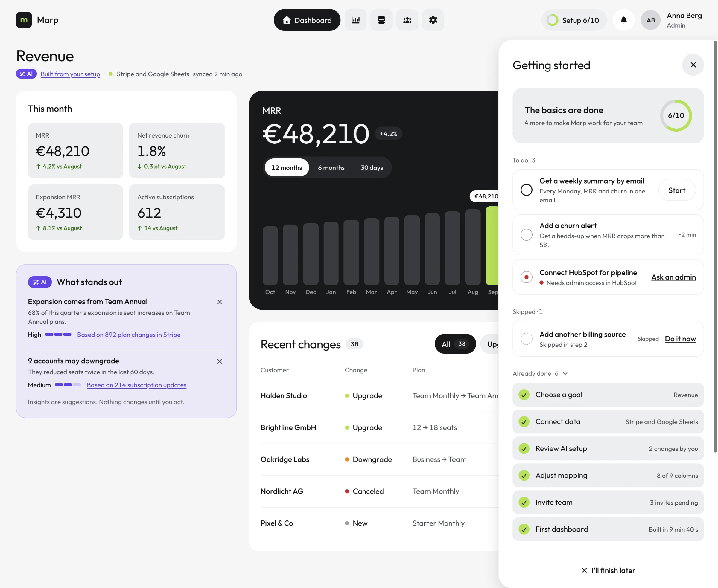The width and height of the screenshot is (718, 588).
Task: Select the dashed circle for Add another billing source
Action: (x=526, y=339)
